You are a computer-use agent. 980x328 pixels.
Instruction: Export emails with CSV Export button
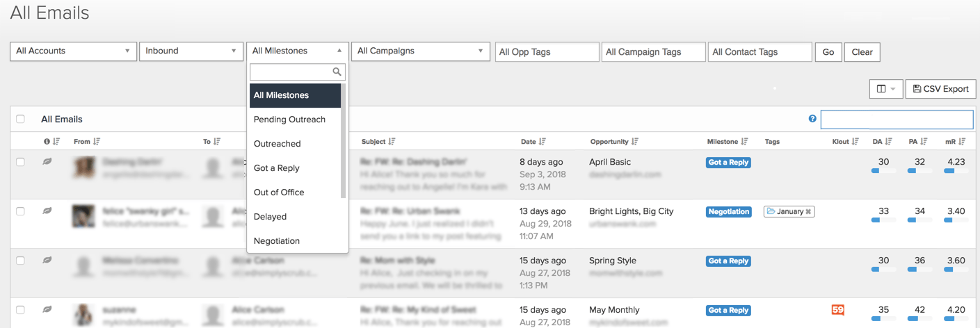(941, 89)
